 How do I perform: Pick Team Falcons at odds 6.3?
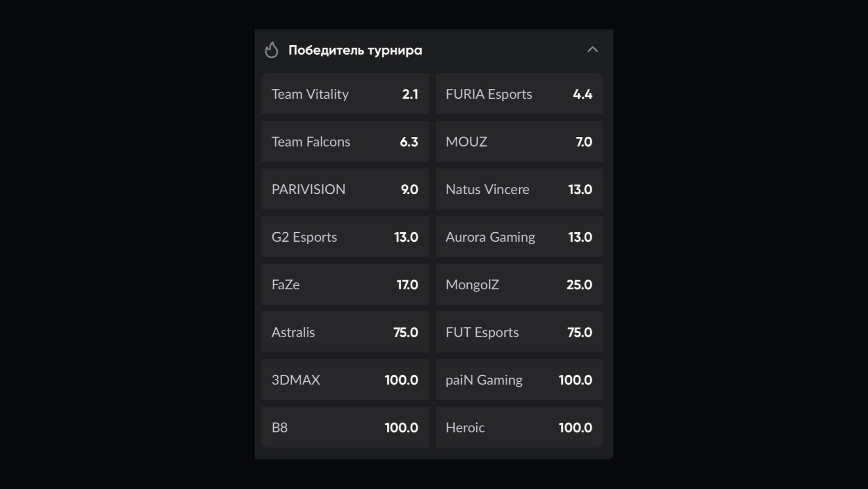pyautogui.click(x=345, y=142)
